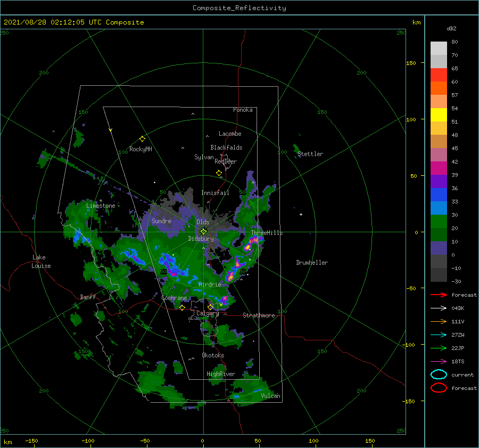Click the magenta dBZ legend swatch
479x448 pixels.
[x=439, y=168]
